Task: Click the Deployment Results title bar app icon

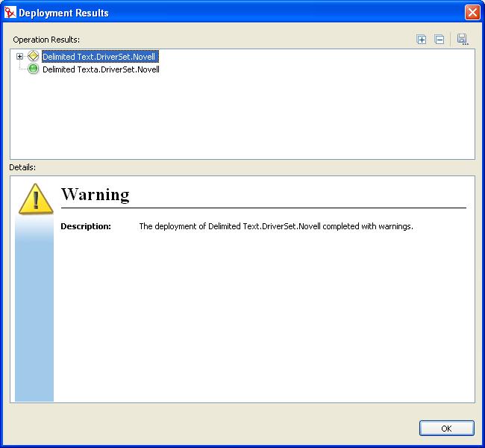Action: pyautogui.click(x=10, y=13)
